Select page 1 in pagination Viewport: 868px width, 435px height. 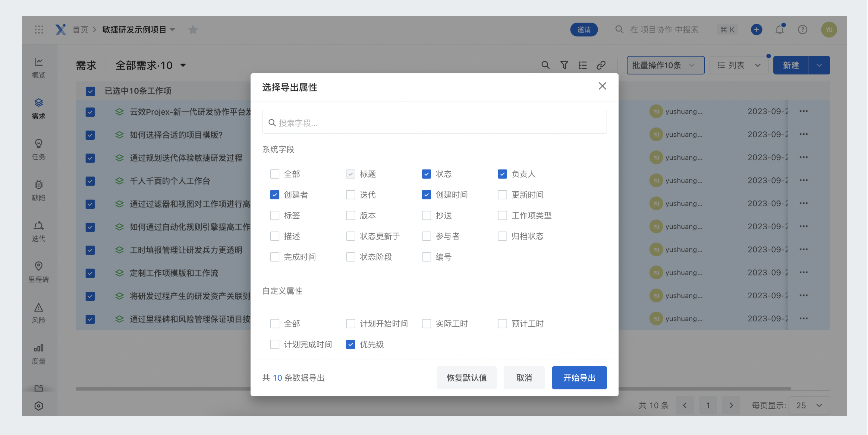click(x=708, y=405)
